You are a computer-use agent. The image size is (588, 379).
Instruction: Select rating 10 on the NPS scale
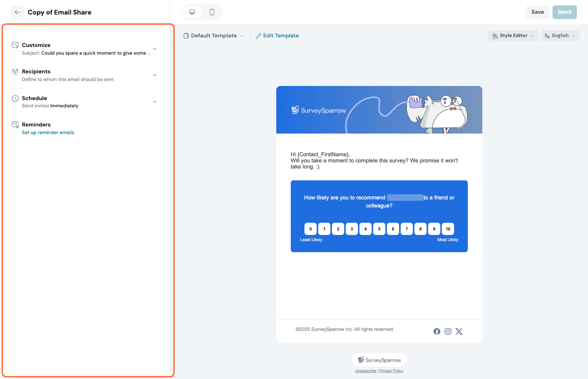(448, 229)
